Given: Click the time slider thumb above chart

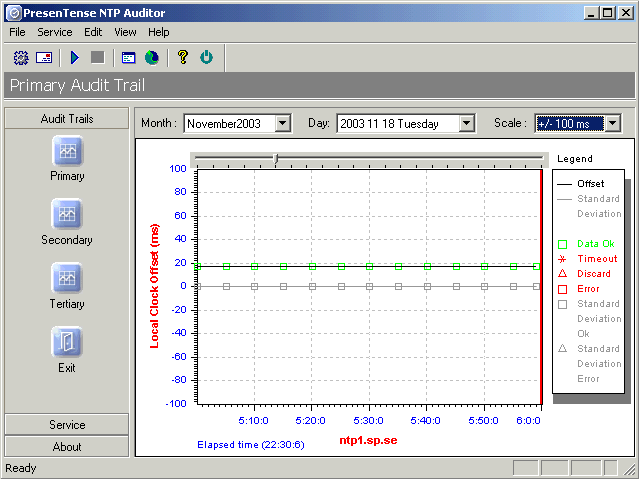Looking at the screenshot, I should coord(276,158).
